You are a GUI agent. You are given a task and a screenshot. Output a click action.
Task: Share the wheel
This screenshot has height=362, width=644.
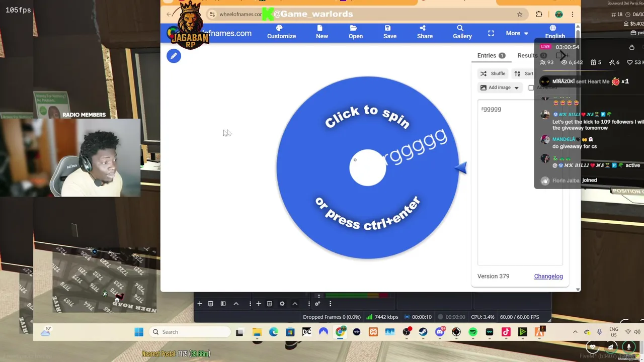[425, 32]
